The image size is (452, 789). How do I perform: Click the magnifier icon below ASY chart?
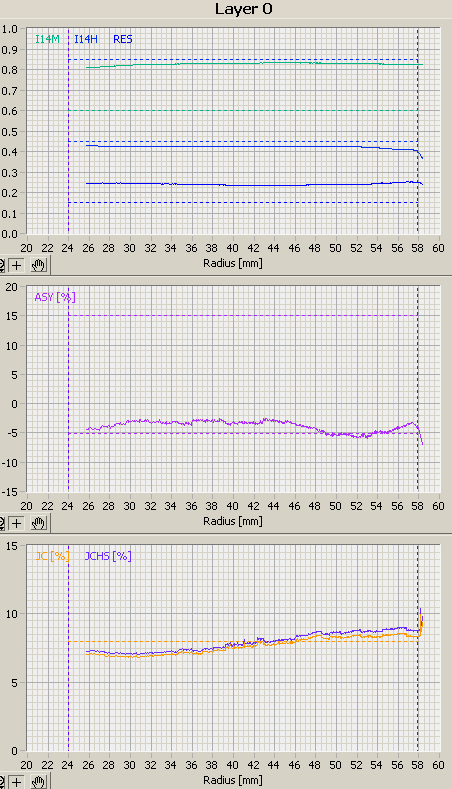(x=2, y=523)
